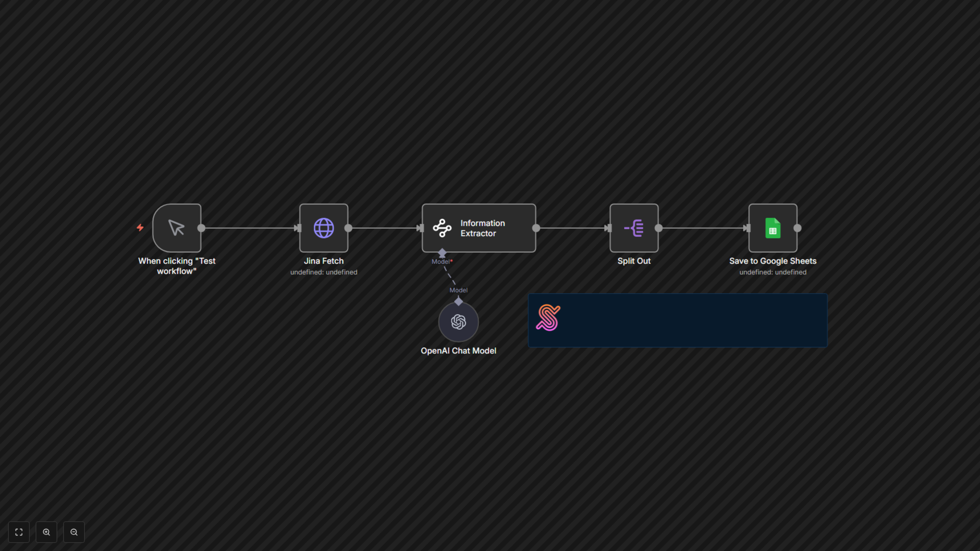Fit workflow to view button
The width and height of the screenshot is (980, 551).
pos(19,532)
